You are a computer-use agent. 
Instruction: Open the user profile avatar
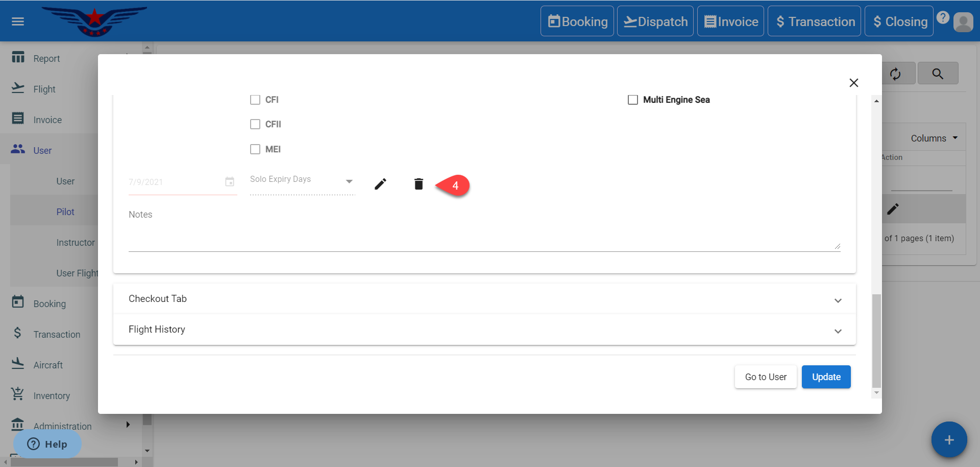pyautogui.click(x=963, y=22)
